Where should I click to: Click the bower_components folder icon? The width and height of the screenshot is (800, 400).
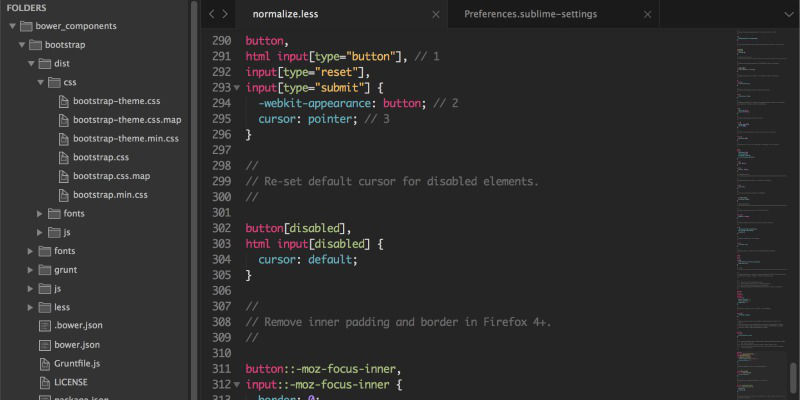(x=26, y=26)
